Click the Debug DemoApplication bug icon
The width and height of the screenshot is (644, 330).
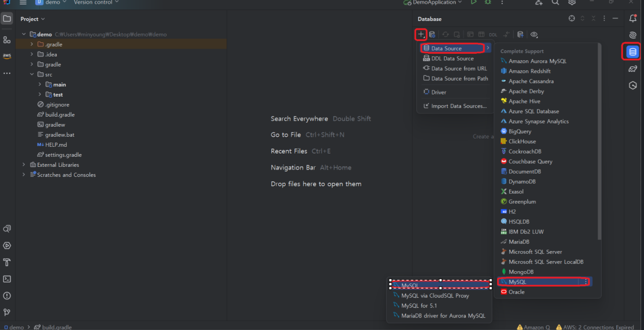(x=488, y=2)
